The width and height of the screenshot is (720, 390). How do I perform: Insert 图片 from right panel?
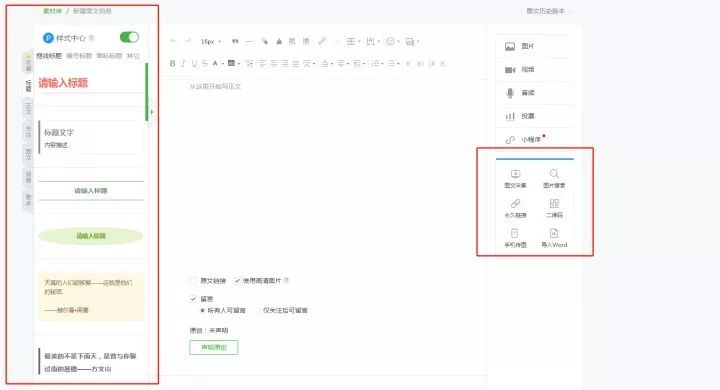pos(534,46)
